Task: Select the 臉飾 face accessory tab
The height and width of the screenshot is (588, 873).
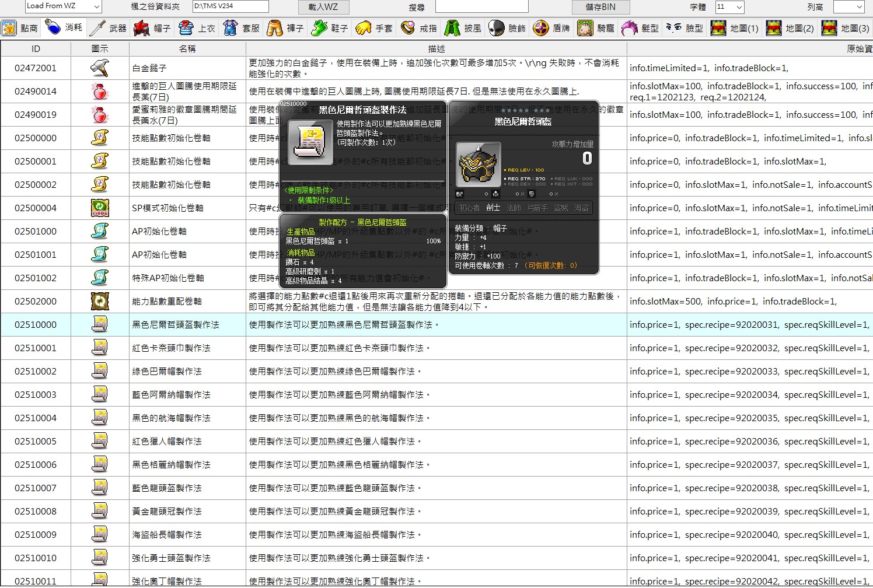Action: (507, 28)
